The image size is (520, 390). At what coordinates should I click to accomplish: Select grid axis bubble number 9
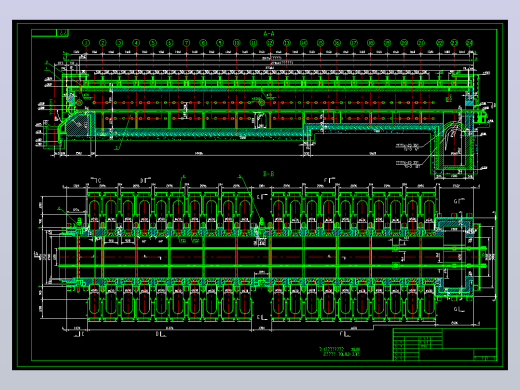point(220,43)
